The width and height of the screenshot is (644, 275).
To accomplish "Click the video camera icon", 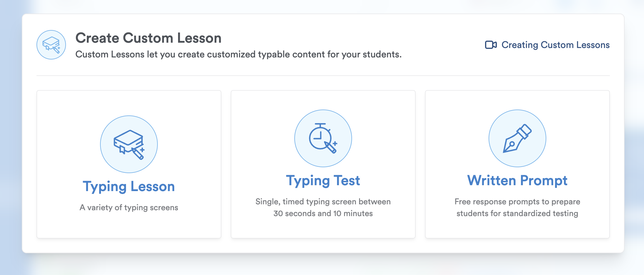I will point(491,45).
